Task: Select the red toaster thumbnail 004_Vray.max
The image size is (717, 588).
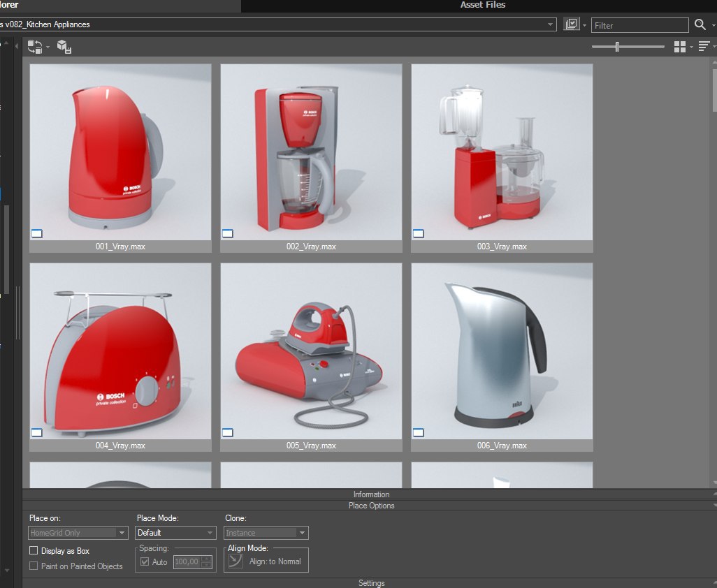Action: pos(120,351)
